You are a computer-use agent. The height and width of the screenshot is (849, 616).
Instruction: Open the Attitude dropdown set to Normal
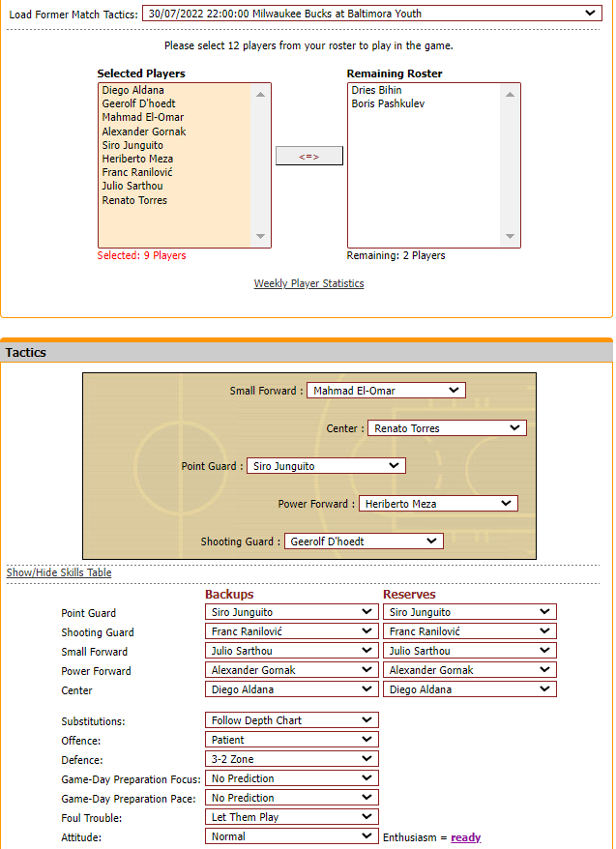pos(292,836)
